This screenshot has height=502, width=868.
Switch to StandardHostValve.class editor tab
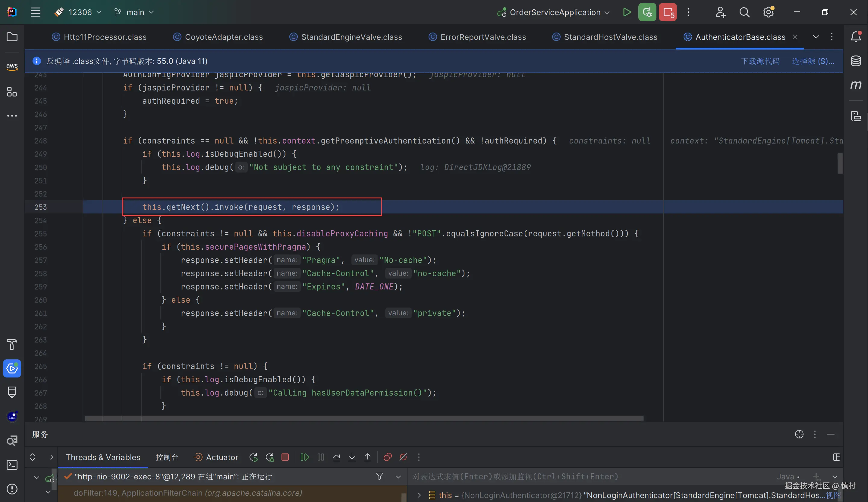pos(610,37)
